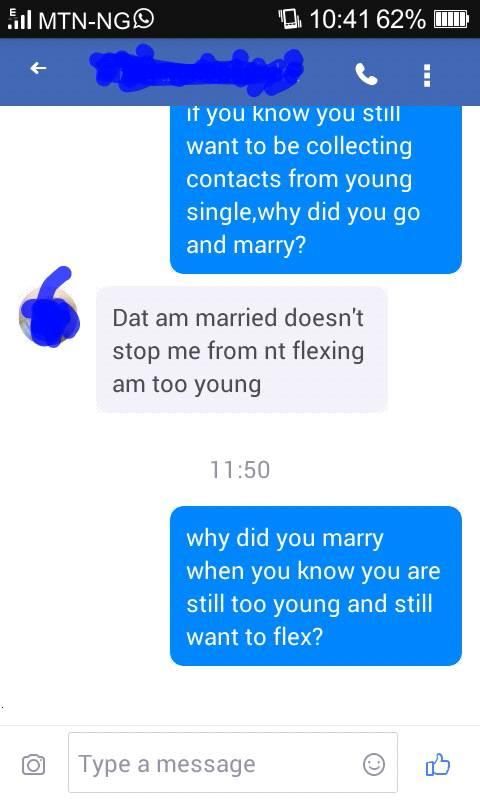Tap the MTN-NG carrier label
This screenshot has width=480, height=800.
coord(85,20)
